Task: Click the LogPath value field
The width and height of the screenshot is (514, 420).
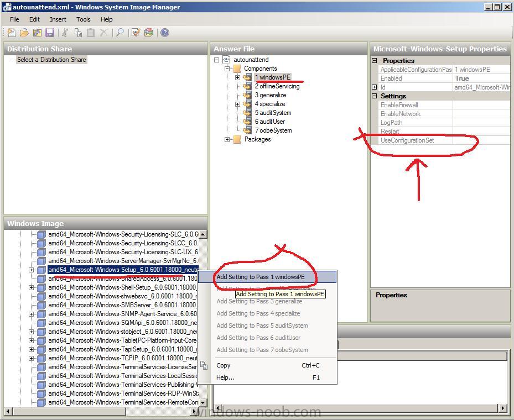Action: click(x=481, y=123)
